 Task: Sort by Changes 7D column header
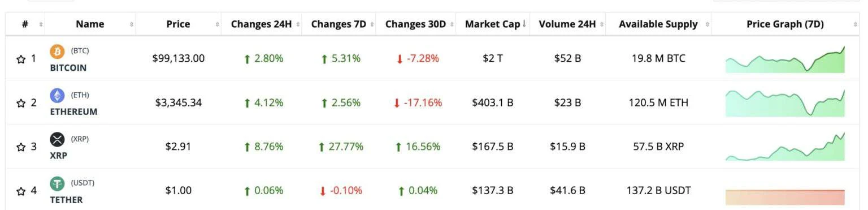338,24
